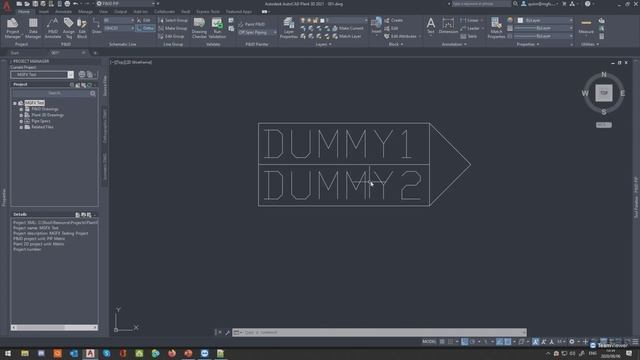Switch to the Manage ribbon tab
This screenshot has width=640, height=360.
85,12
